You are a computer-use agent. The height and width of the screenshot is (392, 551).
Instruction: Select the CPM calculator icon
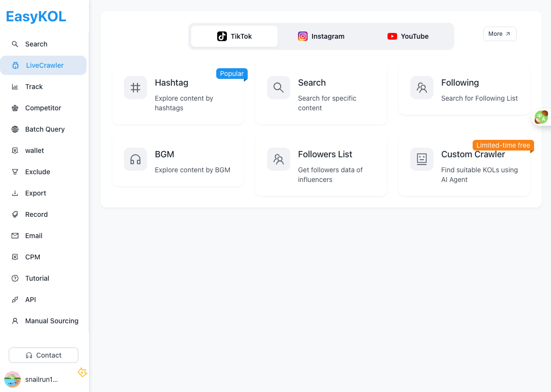(15, 257)
